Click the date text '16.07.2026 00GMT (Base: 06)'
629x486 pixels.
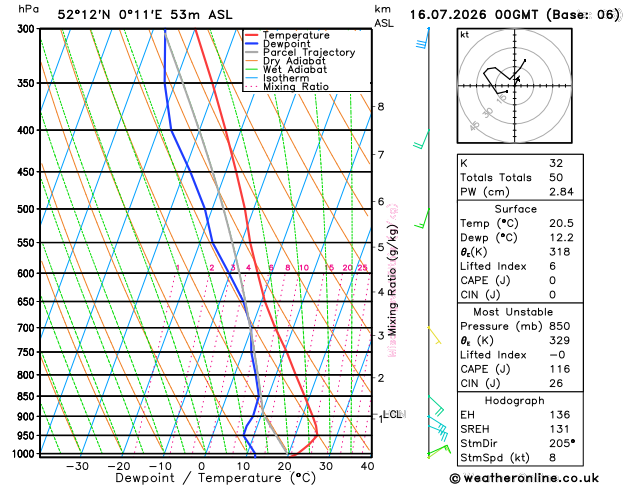tap(515, 15)
